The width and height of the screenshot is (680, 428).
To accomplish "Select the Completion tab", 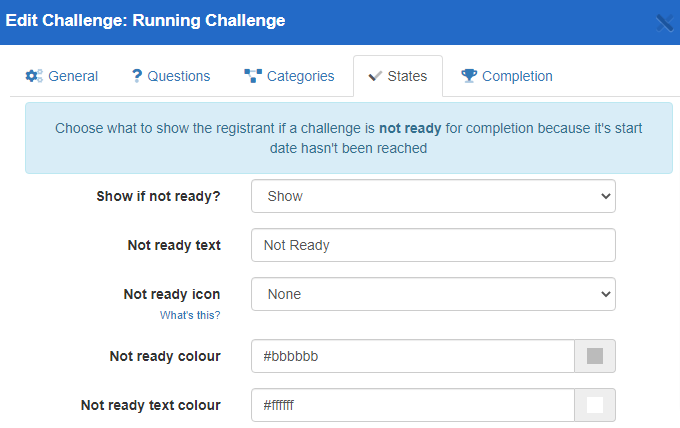I will [x=506, y=76].
